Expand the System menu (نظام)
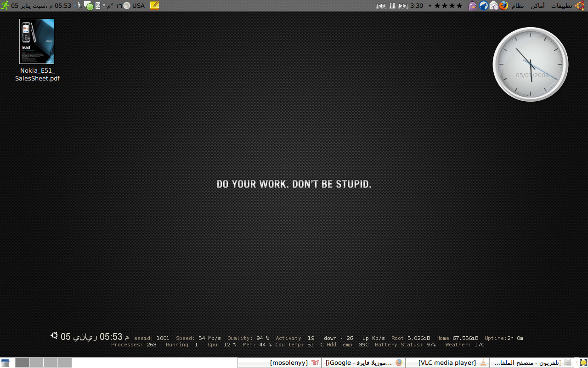 [518, 6]
